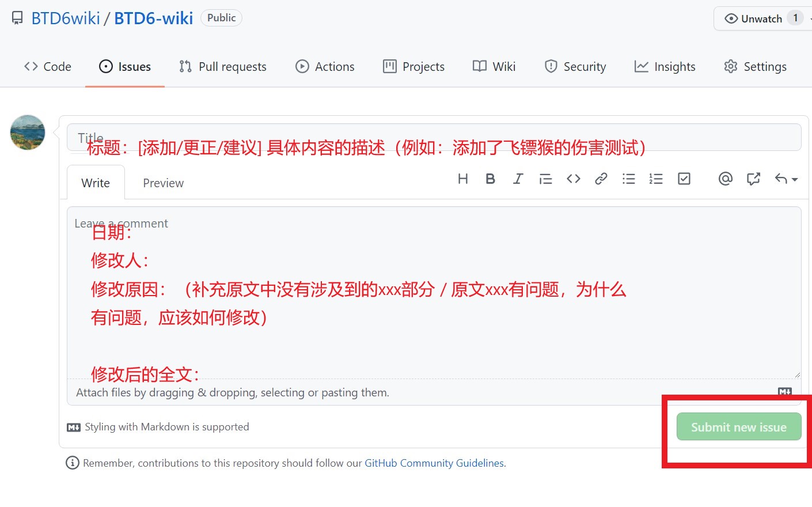The image size is (812, 507).
Task: Click the info icon before Remember notice
Action: click(73, 463)
